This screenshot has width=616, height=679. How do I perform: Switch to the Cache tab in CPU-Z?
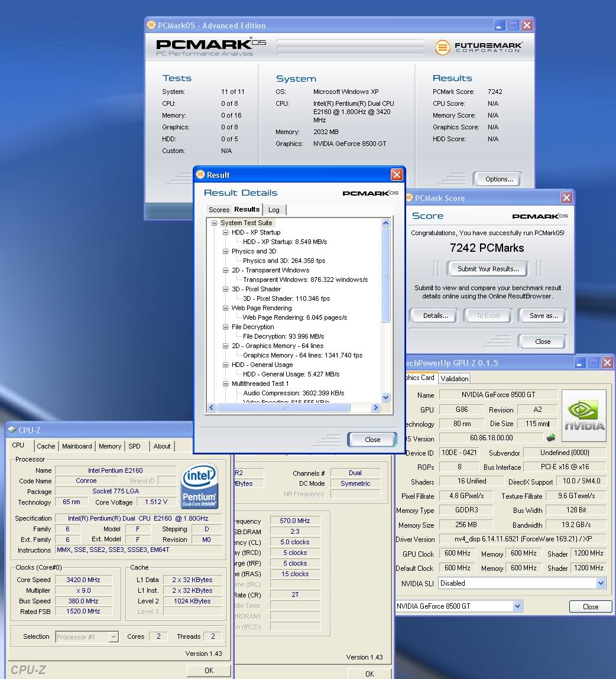(46, 446)
